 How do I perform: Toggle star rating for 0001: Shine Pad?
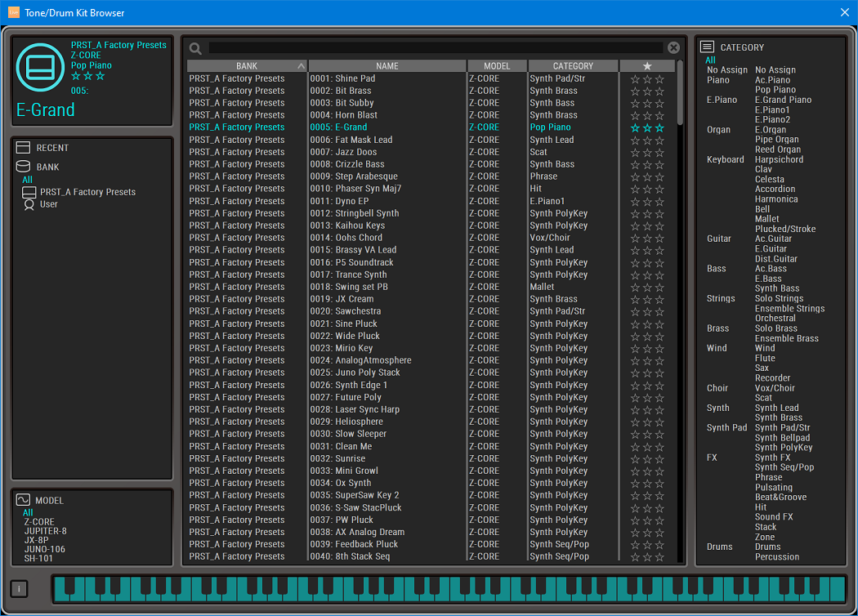(647, 78)
